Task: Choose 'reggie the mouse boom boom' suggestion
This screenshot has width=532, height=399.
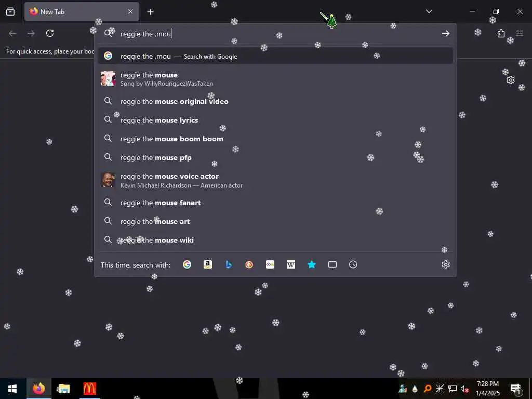Action: [x=275, y=138]
